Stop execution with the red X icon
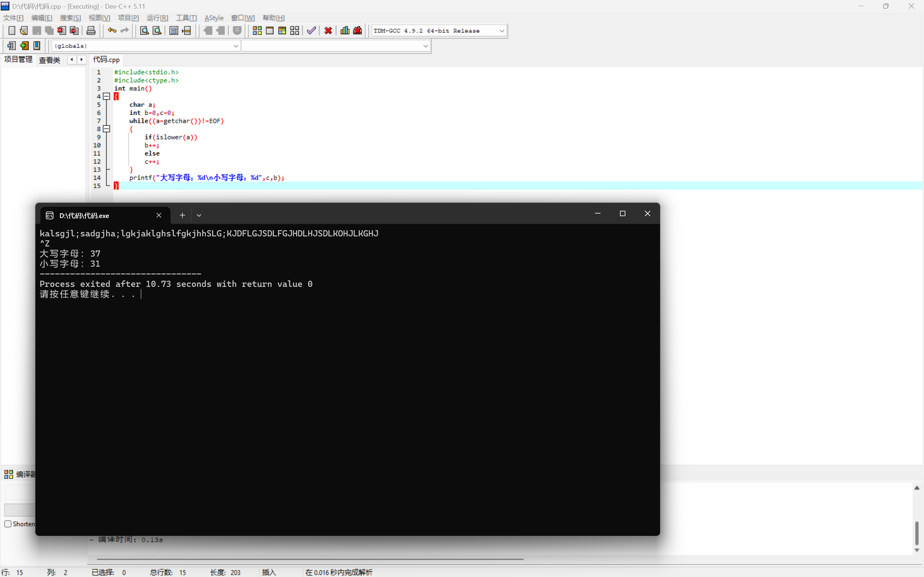The height and width of the screenshot is (577, 924). (328, 31)
